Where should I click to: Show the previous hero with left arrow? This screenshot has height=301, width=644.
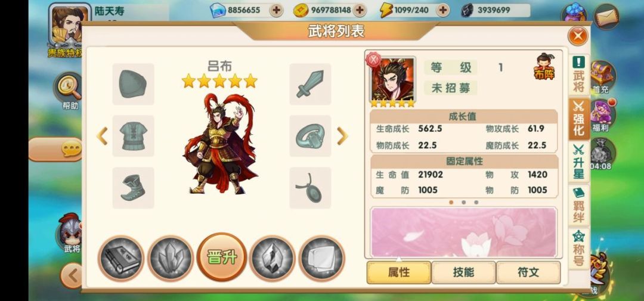[102, 136]
